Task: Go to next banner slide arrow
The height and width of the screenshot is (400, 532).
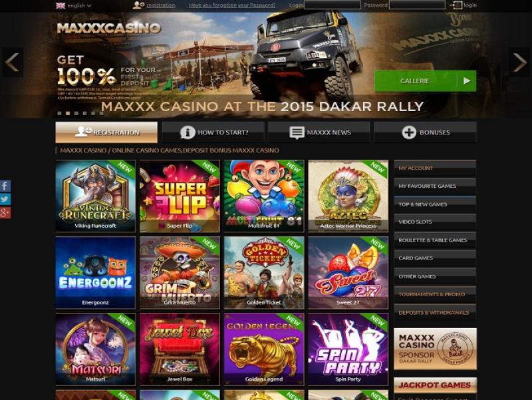Action: [519, 62]
